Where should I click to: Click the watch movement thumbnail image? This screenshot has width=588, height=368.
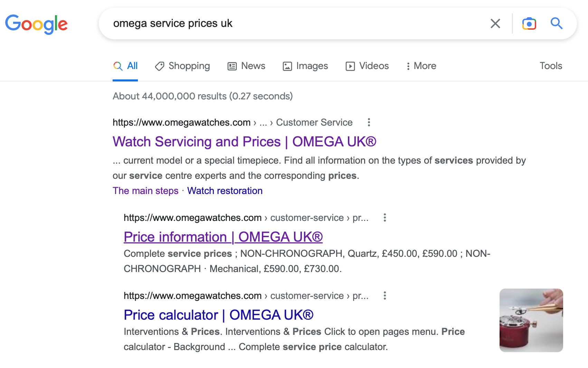click(531, 320)
